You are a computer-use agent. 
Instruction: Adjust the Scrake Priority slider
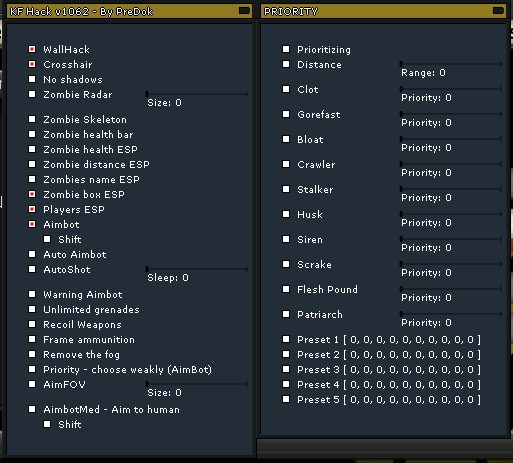451,264
